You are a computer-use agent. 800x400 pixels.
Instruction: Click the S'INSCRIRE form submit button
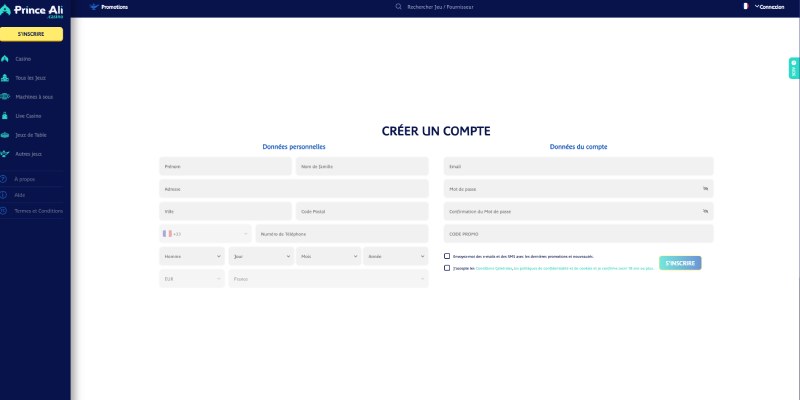pyautogui.click(x=680, y=263)
